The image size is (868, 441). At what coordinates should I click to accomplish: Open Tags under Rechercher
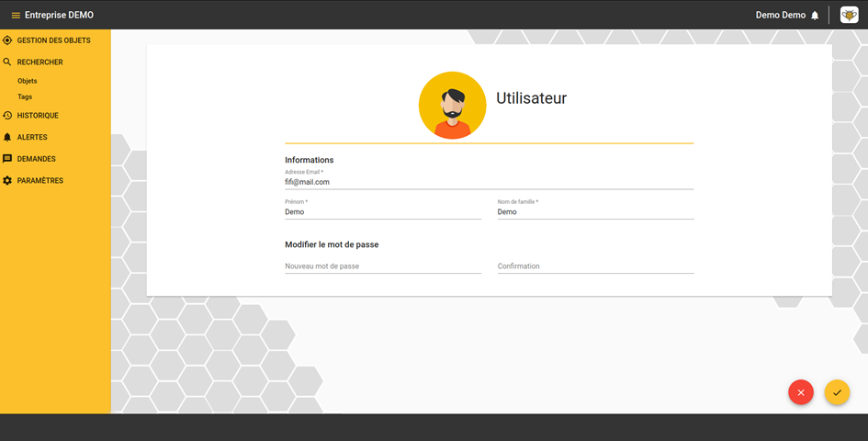(x=25, y=96)
